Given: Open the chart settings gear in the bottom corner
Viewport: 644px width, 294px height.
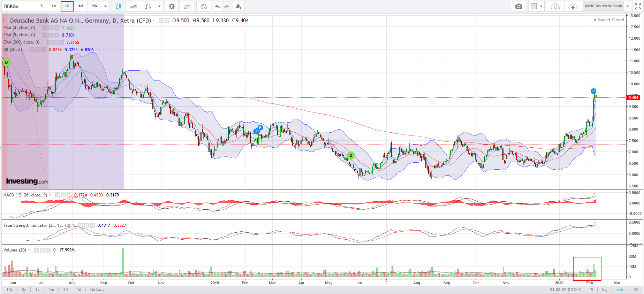Looking at the screenshot, I should coord(636,289).
